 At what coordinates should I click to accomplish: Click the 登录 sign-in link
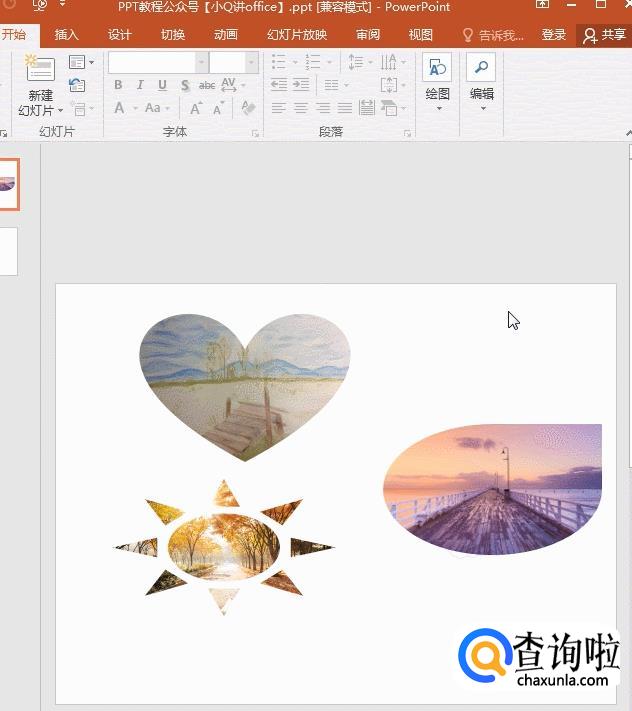(554, 34)
